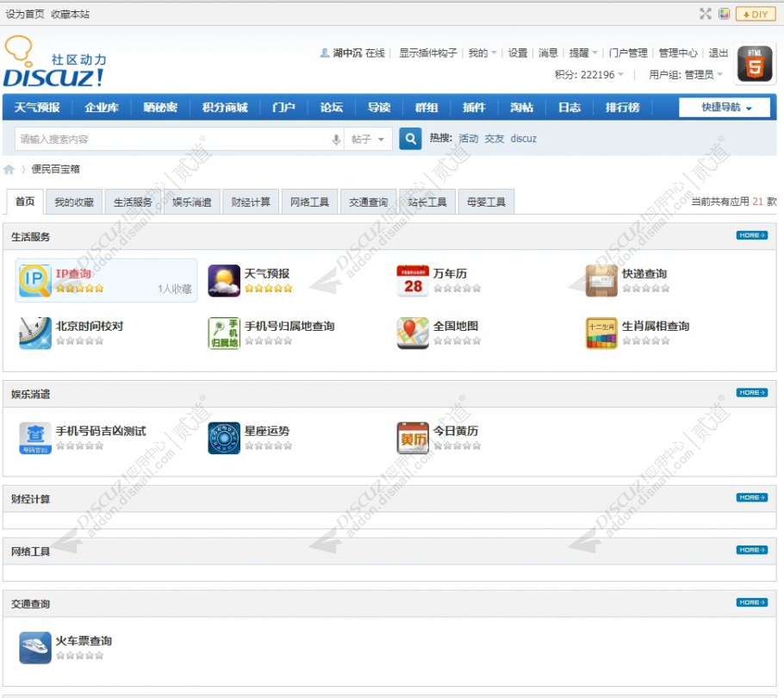The width and height of the screenshot is (784, 698).
Task: Select 论坛 in the navigation bar
Action: click(x=332, y=106)
